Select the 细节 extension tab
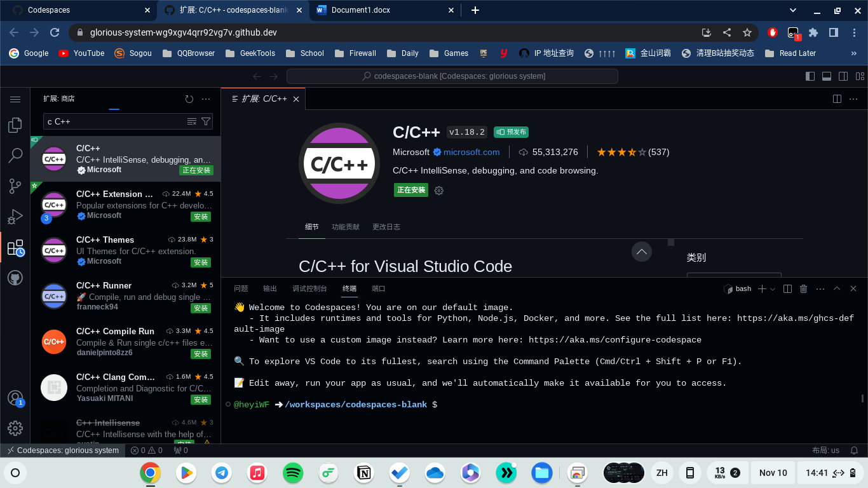 [312, 227]
